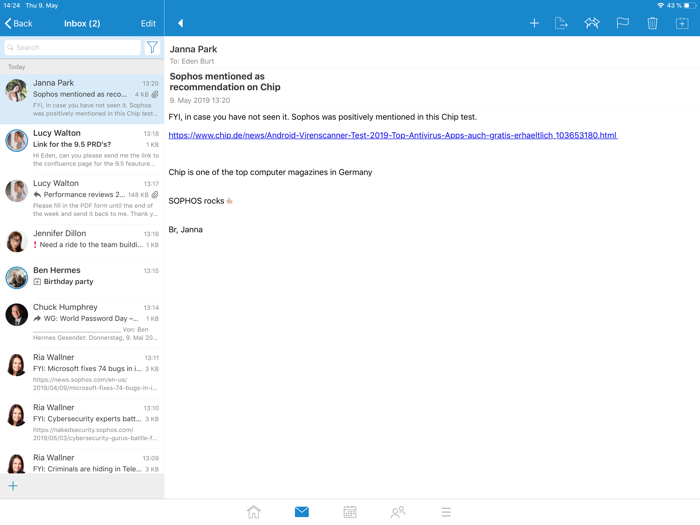Open Chuck Humphrey's World Password Day email
700x525 pixels.
click(x=82, y=323)
